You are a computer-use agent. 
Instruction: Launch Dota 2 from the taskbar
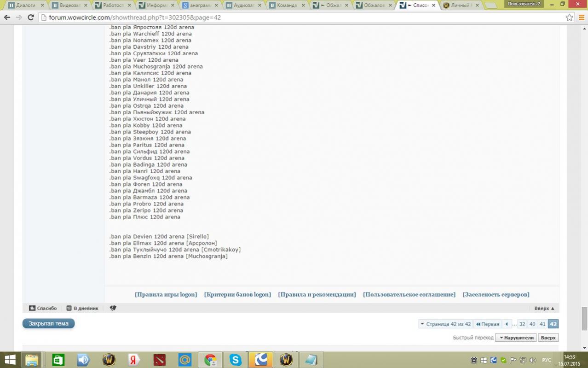click(159, 360)
